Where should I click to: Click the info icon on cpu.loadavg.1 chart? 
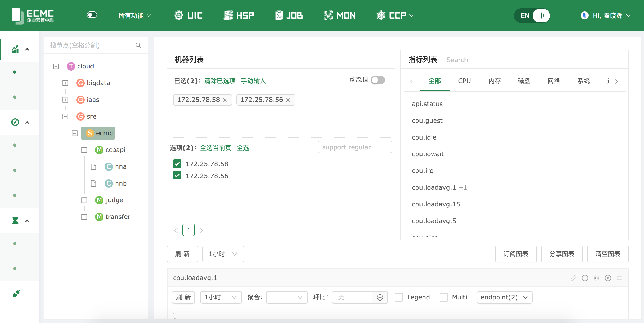point(585,278)
